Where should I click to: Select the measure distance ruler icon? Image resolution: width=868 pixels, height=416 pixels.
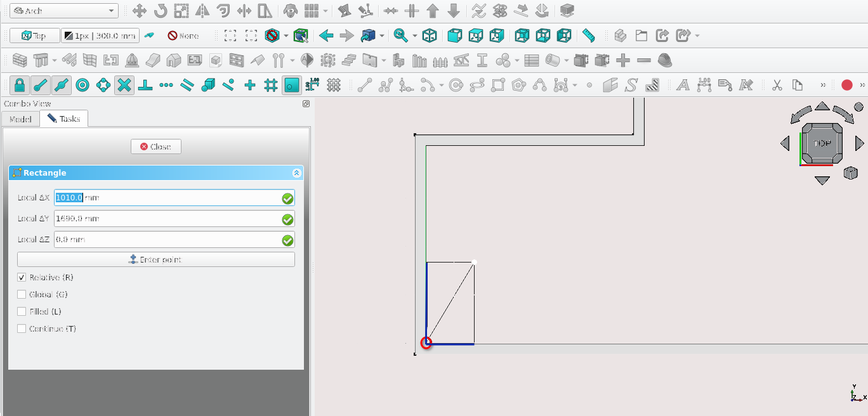click(x=589, y=36)
